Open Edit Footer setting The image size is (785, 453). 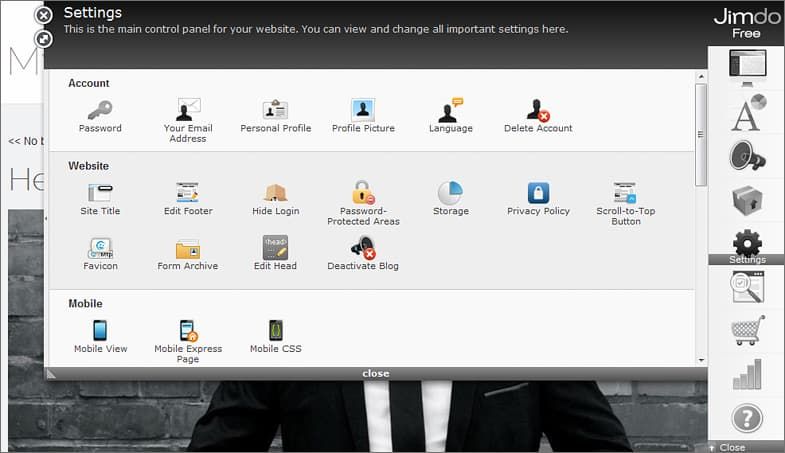point(188,199)
